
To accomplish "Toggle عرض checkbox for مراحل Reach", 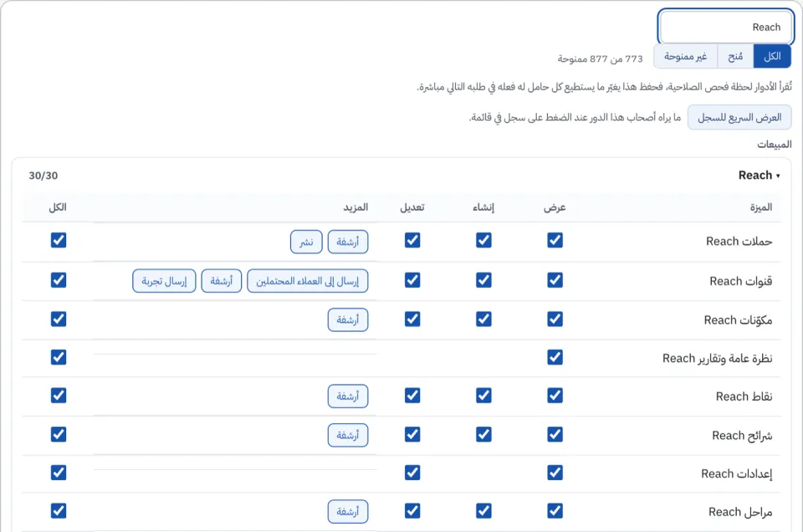I will [555, 510].
